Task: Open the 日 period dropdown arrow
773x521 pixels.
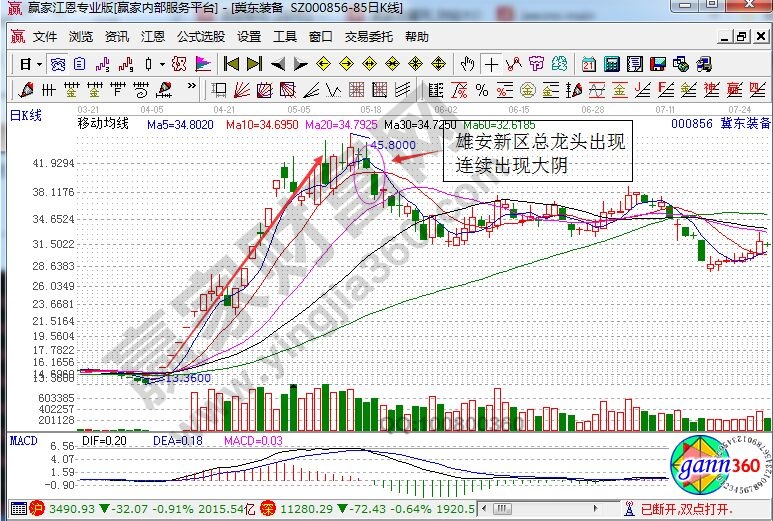Action: (x=38, y=64)
